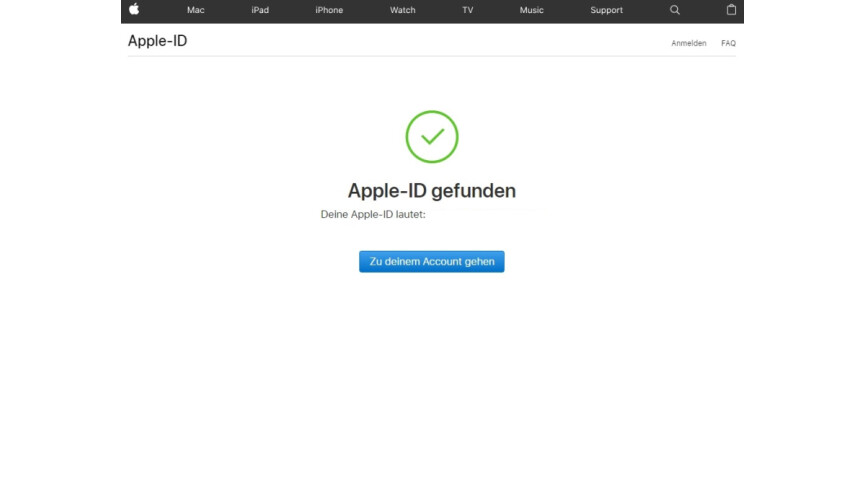Open the Mac menu item
This screenshot has width=864, height=486.
click(x=196, y=10)
